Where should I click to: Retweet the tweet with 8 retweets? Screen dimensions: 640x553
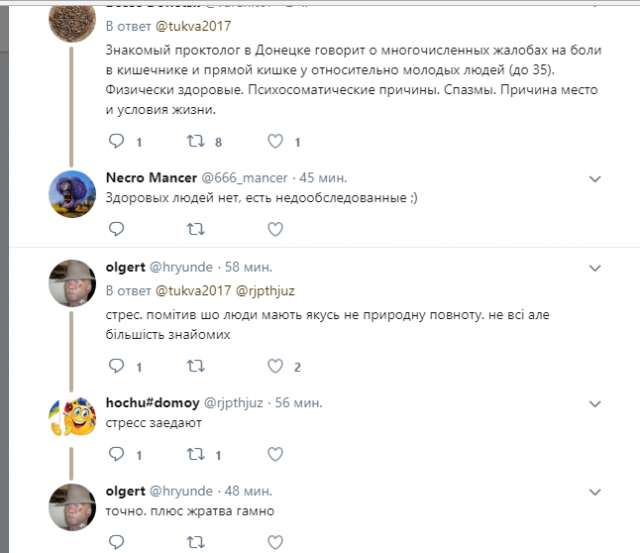tap(195, 141)
